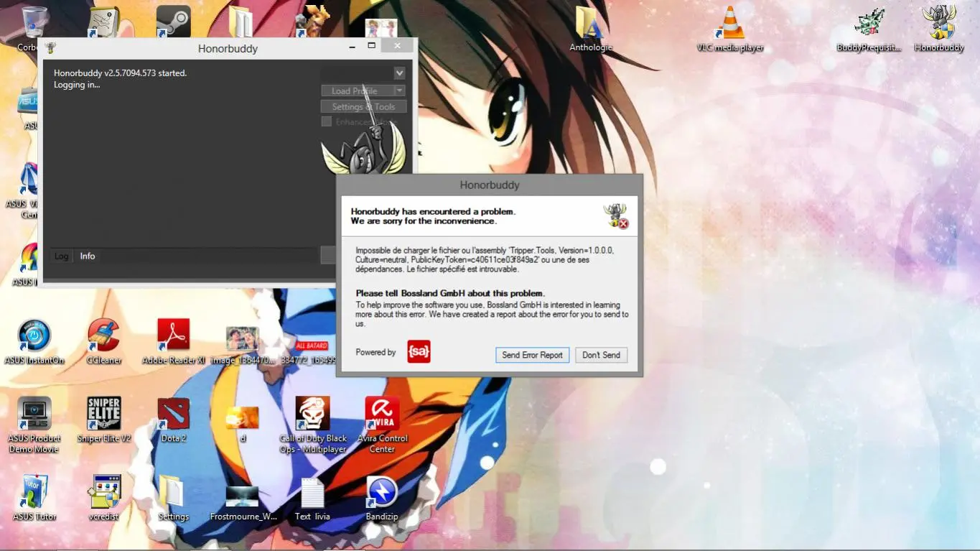Open the unnamed folder above Honorbuddy window
The width and height of the screenshot is (980, 551).
(x=241, y=21)
